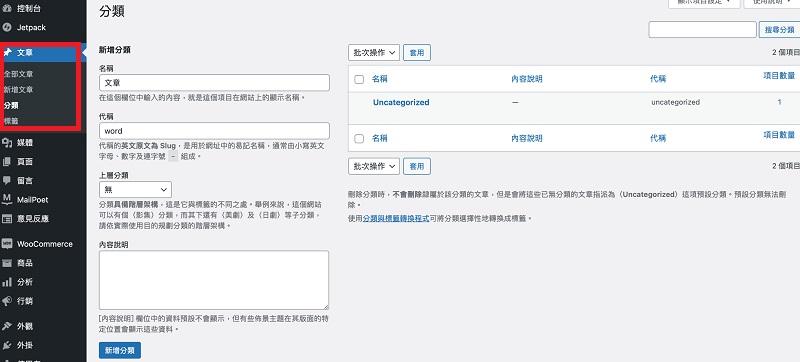Click the top 套用 apply button
Image resolution: width=800 pixels, height=362 pixels.
coord(417,53)
